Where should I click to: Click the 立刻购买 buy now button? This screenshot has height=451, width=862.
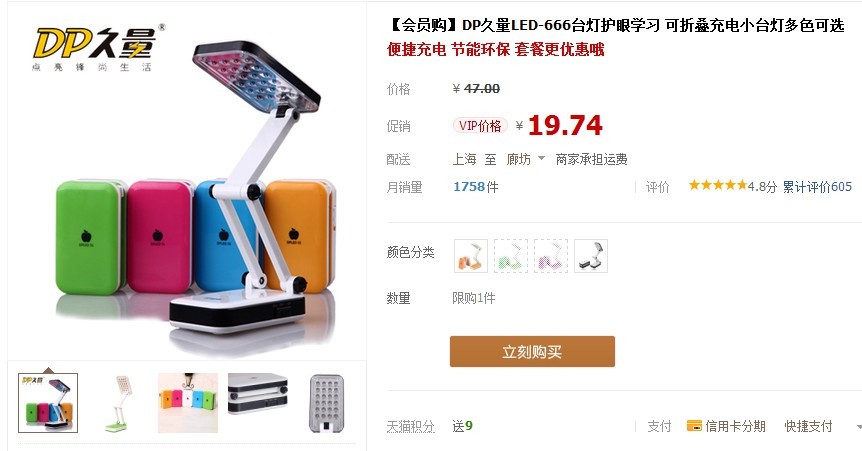(532, 351)
